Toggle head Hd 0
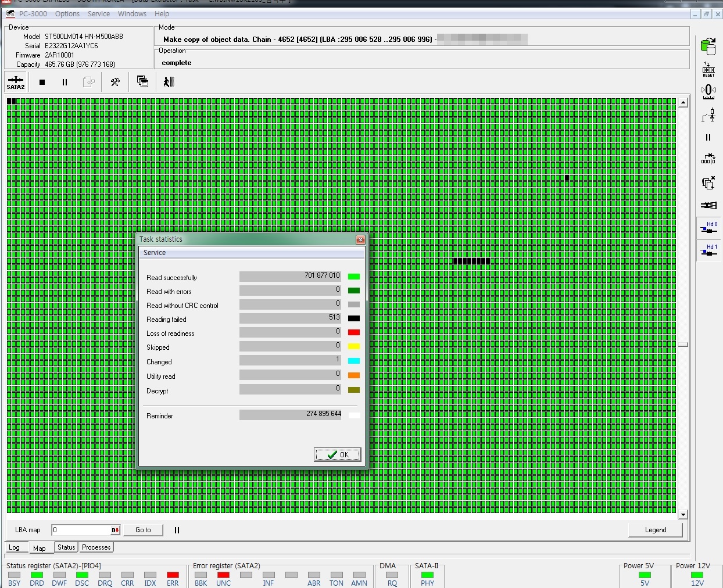 [708, 228]
